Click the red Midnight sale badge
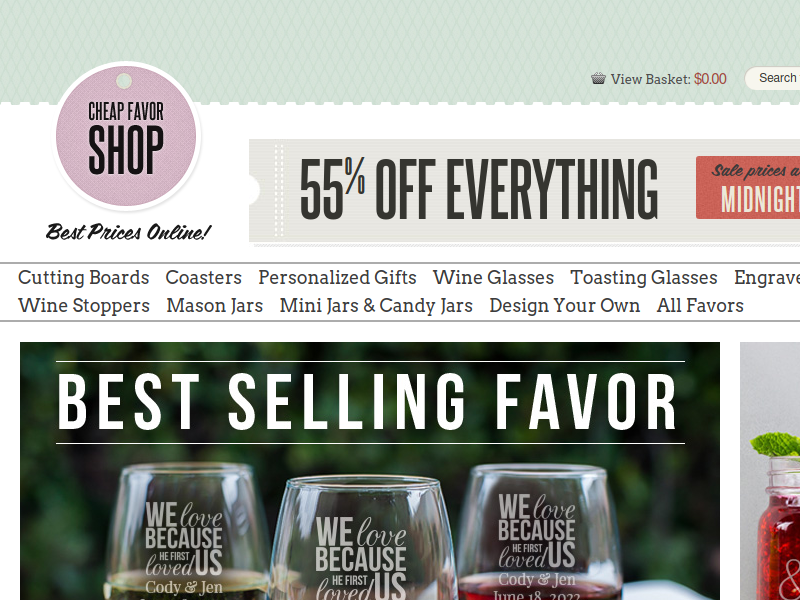Screen dimensions: 800x600 pos(748,188)
